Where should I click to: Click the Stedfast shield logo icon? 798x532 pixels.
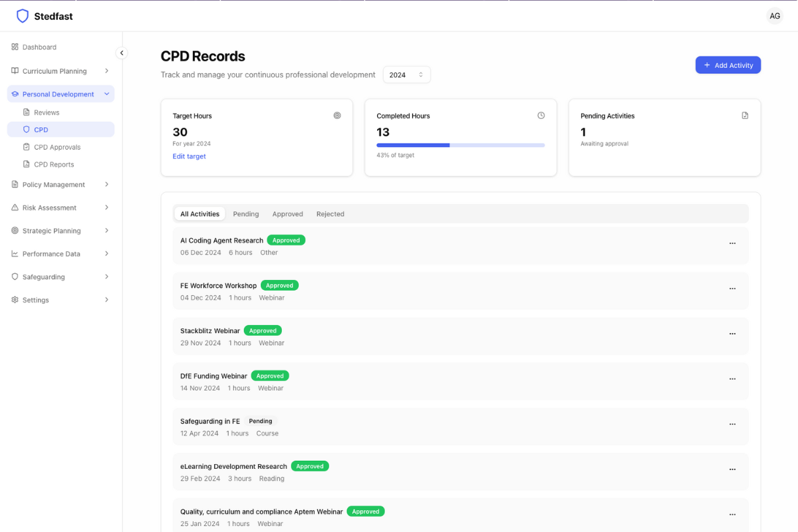click(23, 16)
